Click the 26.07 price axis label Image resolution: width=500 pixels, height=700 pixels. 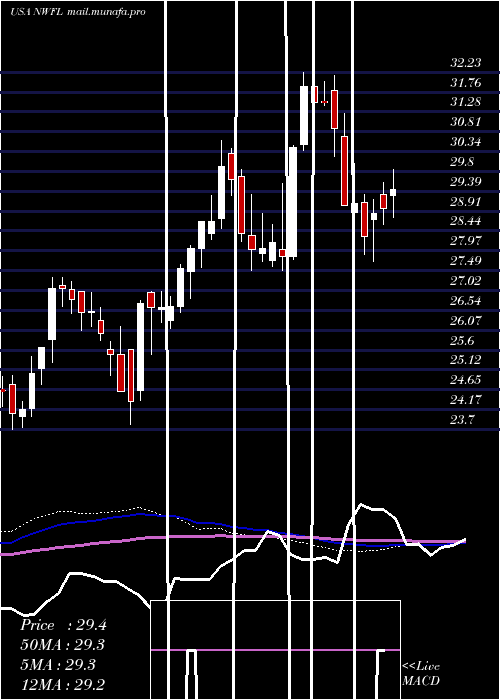tap(466, 321)
